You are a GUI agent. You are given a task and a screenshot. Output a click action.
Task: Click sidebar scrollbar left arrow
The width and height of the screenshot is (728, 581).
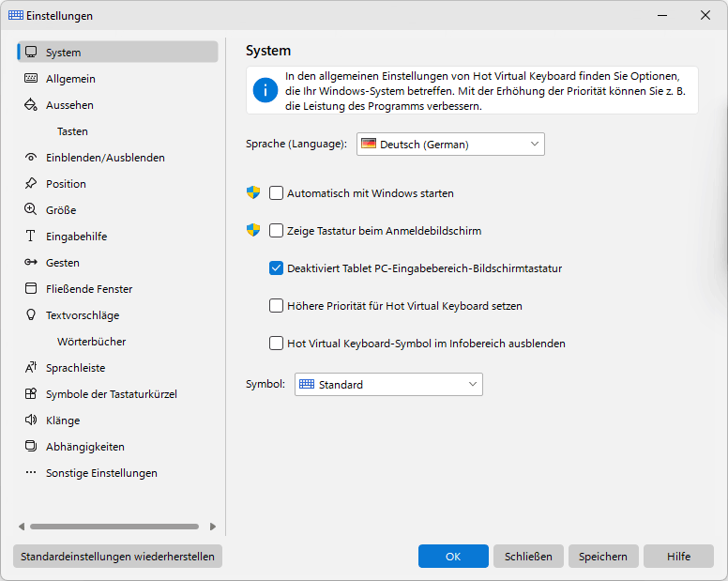[22, 527]
